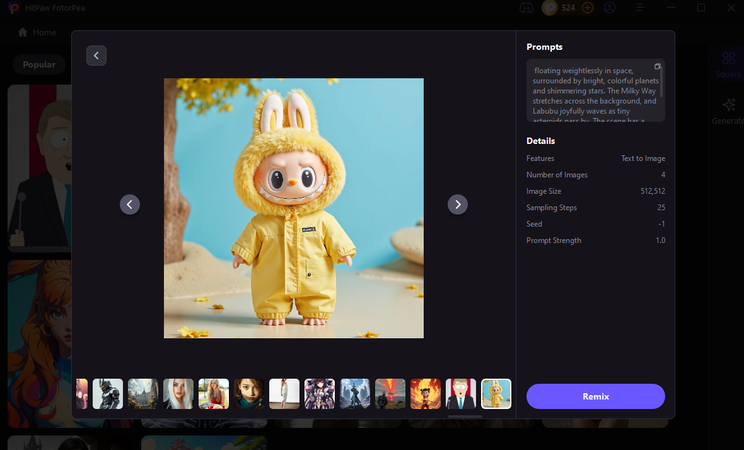This screenshot has width=744, height=450.
Task: Click the prompt box vertical scrollbar
Action: (661, 81)
